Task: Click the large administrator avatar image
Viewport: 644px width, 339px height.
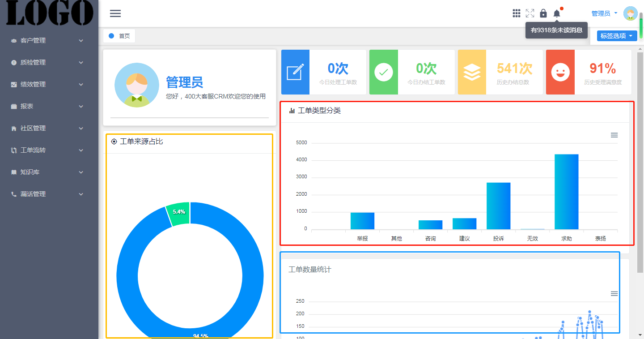Action: pos(136,85)
